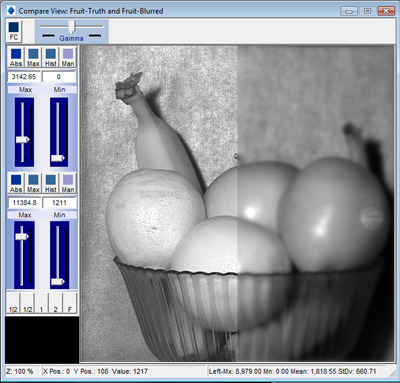Toggle the FC false color button
The height and width of the screenshot is (383, 400).
pos(14,31)
